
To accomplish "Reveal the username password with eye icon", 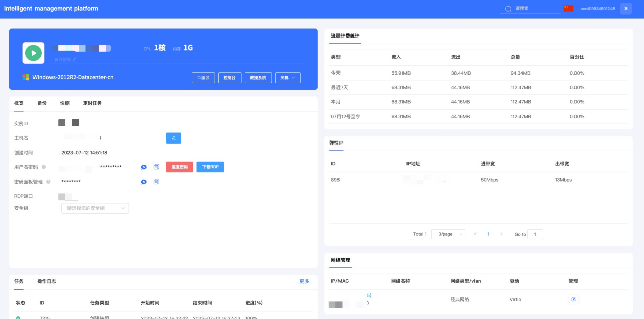I will tap(144, 167).
